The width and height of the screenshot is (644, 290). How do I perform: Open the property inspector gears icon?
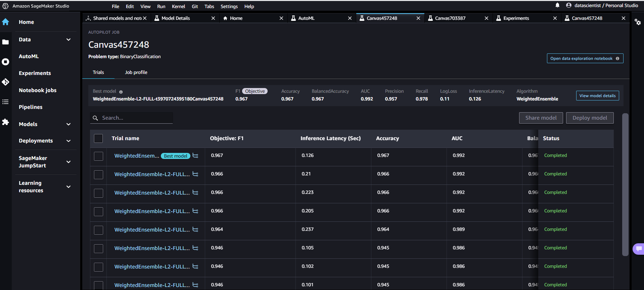(638, 22)
